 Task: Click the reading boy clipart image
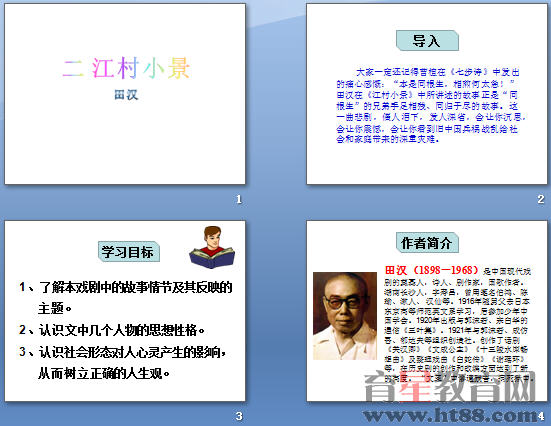pyautogui.click(x=212, y=247)
